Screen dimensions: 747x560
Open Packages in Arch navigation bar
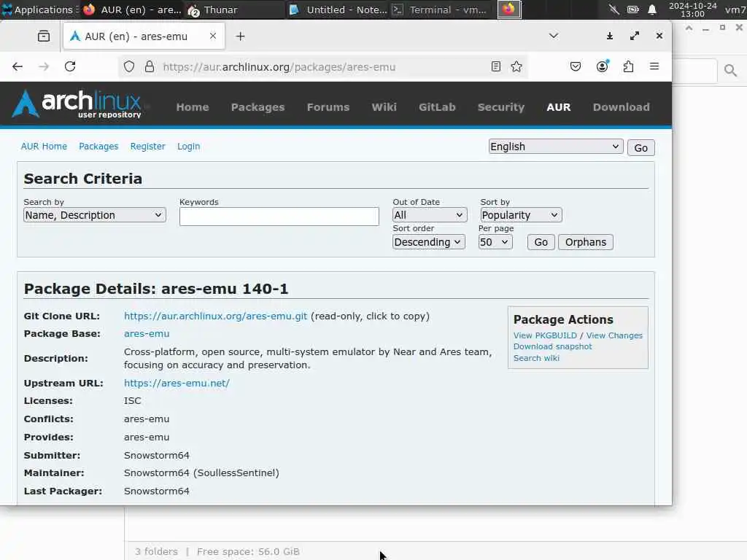(x=258, y=107)
